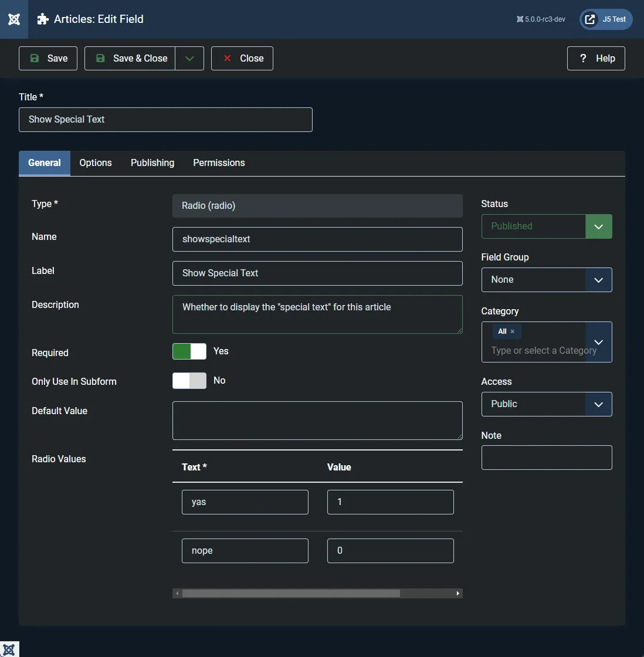This screenshot has width=644, height=657.
Task: Open the J5 Test site preview
Action: click(x=606, y=19)
